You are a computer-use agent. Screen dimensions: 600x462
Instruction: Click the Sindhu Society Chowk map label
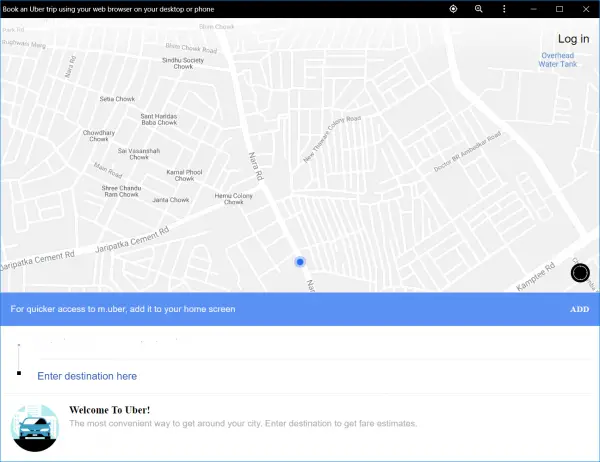(x=183, y=63)
